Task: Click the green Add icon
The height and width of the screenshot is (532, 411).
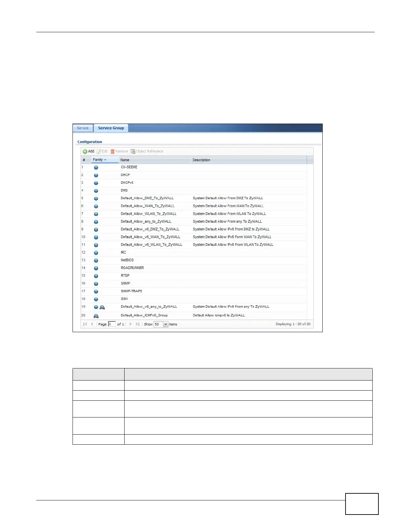Action: click(x=85, y=151)
